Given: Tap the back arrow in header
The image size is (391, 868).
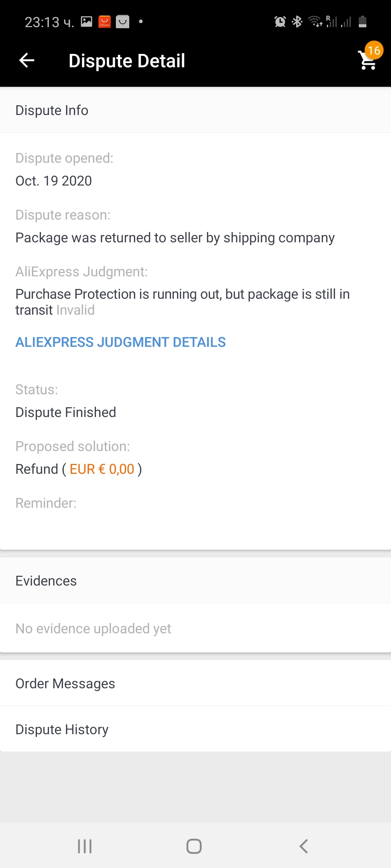Looking at the screenshot, I should pos(27,60).
